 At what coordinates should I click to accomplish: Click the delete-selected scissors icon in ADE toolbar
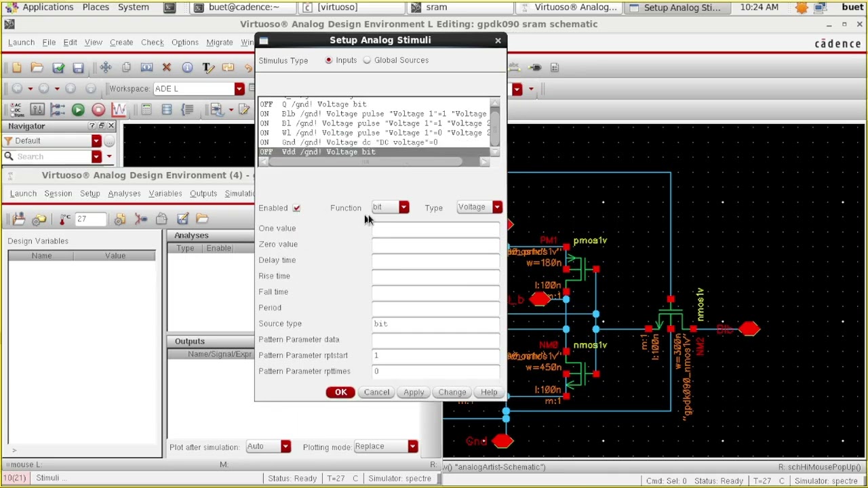(x=141, y=219)
